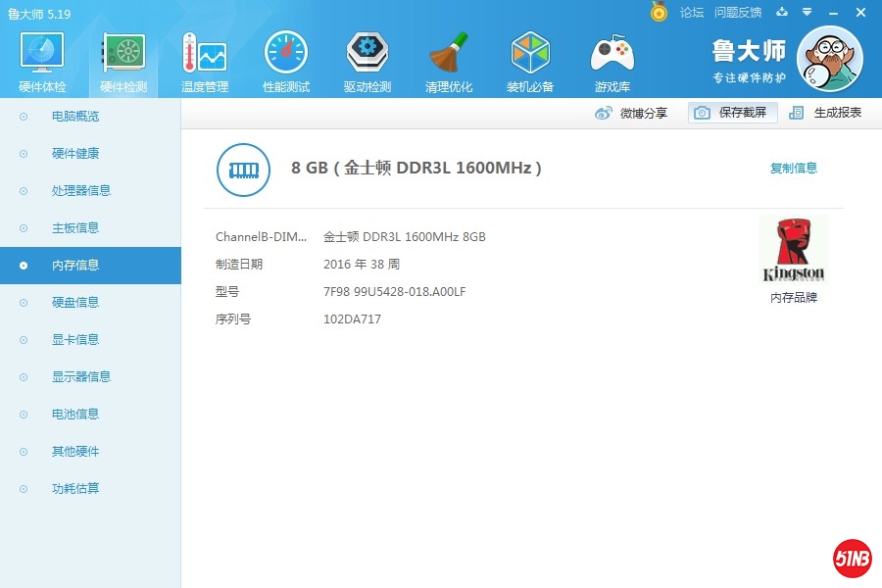
Task: Share via 微博分享
Action: point(632,113)
